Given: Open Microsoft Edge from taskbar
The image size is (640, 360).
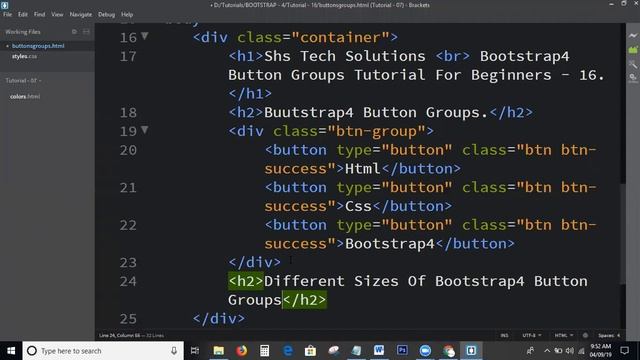Looking at the screenshot, I should tap(288, 351).
